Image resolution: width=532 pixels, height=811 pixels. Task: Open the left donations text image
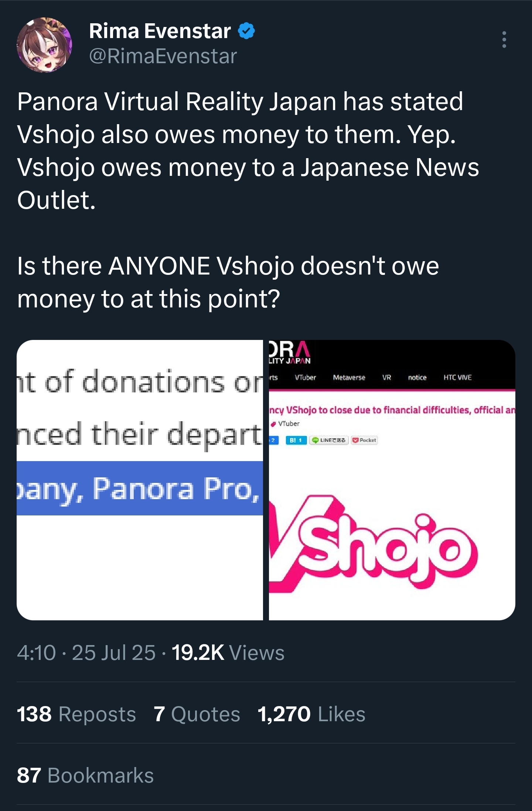click(140, 480)
